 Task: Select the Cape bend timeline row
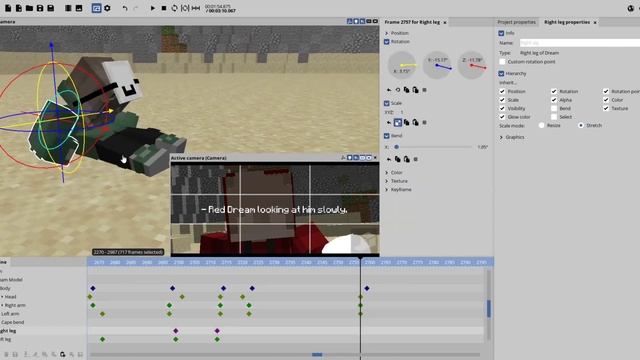tap(43, 322)
